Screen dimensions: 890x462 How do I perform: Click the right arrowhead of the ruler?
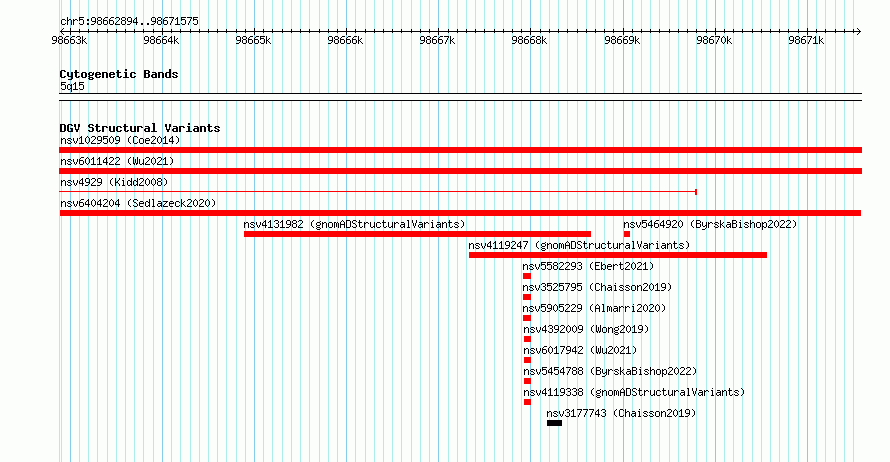(x=859, y=31)
